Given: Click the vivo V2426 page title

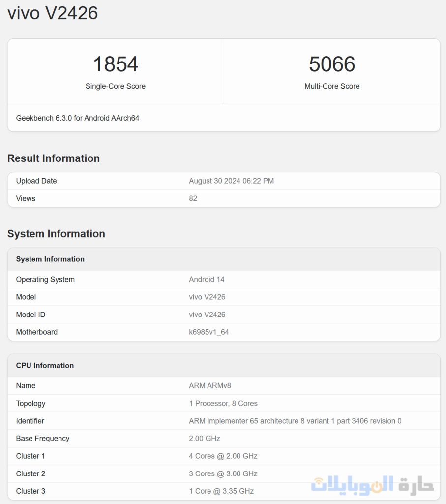Looking at the screenshot, I should pyautogui.click(x=53, y=13).
